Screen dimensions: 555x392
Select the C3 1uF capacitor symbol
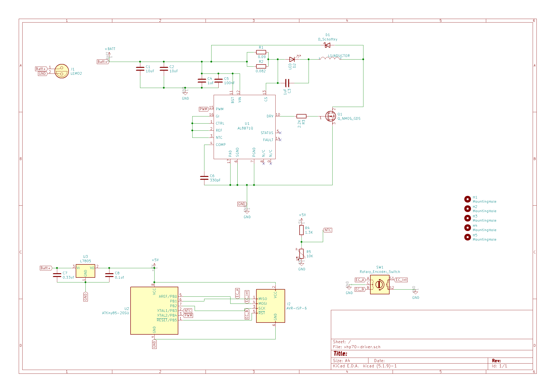pos(287,83)
